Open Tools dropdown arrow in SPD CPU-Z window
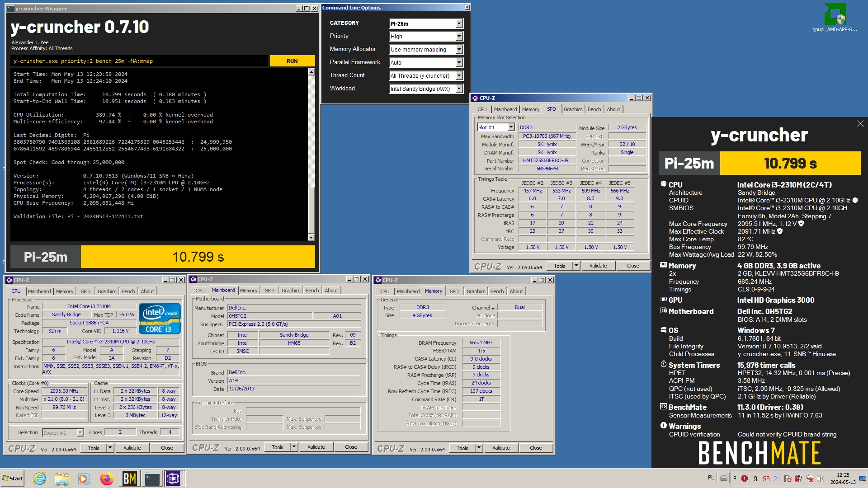 (x=576, y=266)
